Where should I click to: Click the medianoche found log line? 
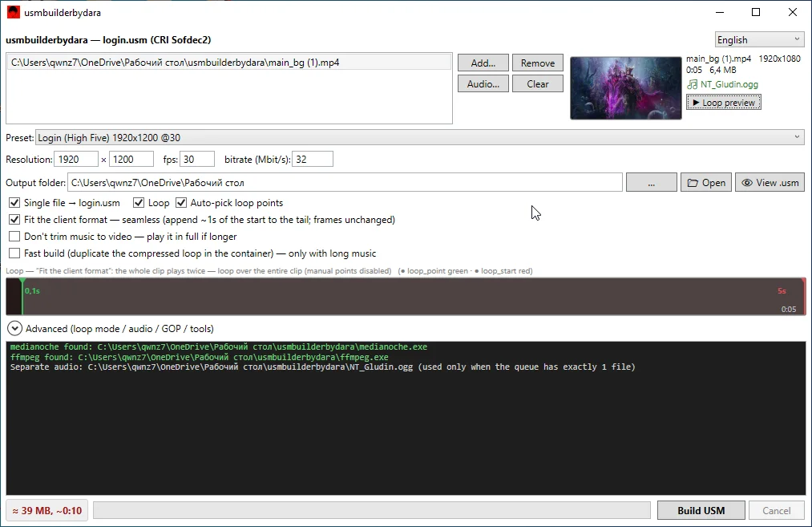[219, 347]
